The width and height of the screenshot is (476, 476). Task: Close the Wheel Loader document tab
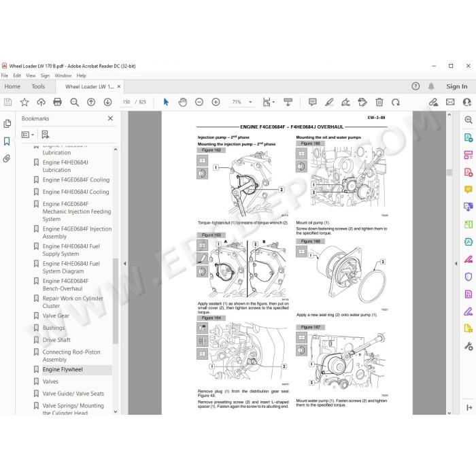[119, 86]
